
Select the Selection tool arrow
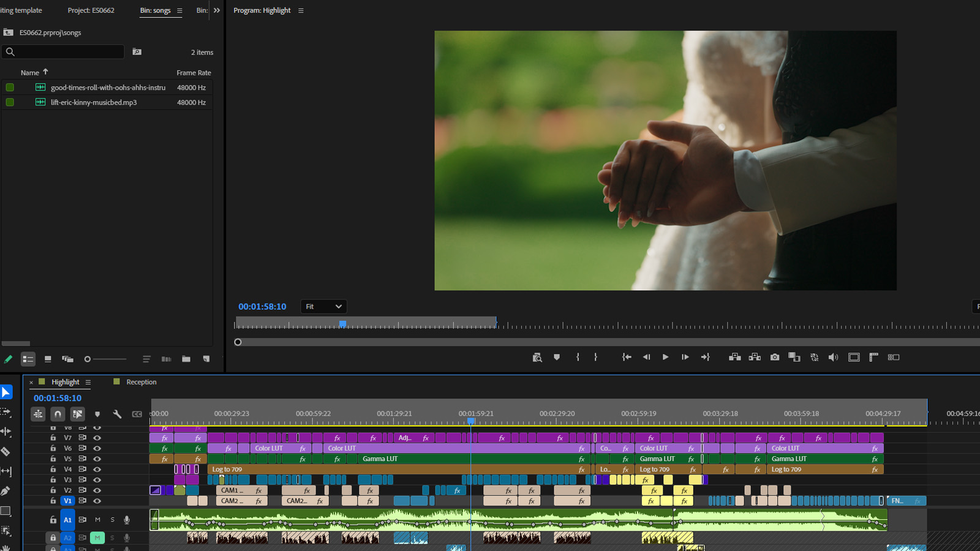point(6,392)
